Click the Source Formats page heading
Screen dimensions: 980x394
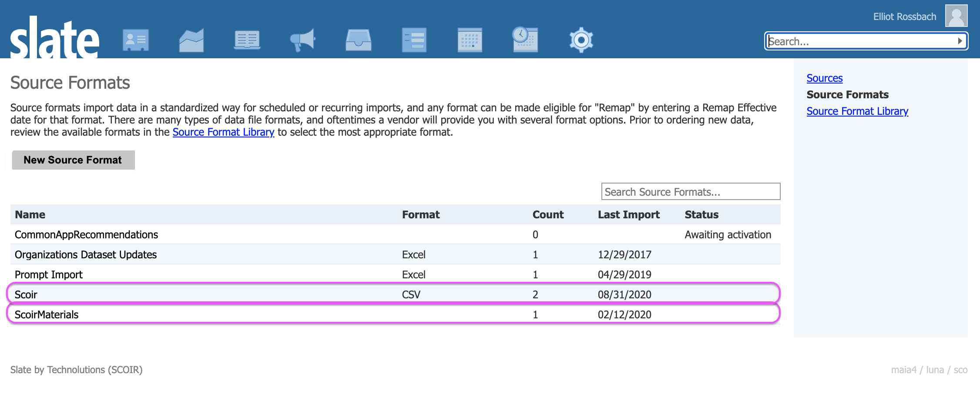coord(70,83)
